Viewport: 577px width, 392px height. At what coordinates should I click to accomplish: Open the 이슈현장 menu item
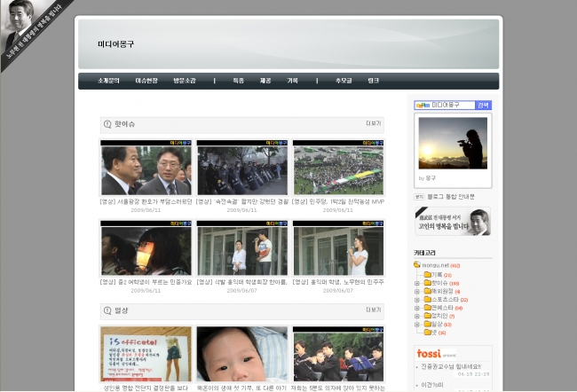[x=146, y=81]
